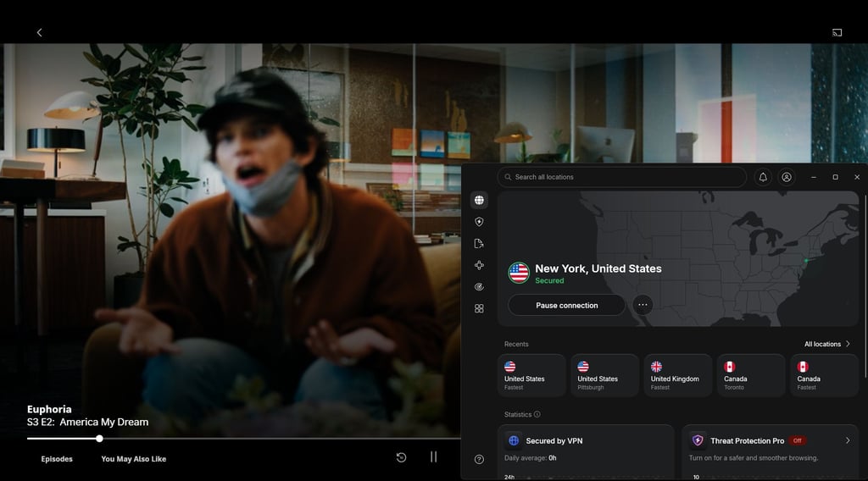Connect to United States Pittsburgh recent
Screen dimensions: 868x481
(x=604, y=375)
